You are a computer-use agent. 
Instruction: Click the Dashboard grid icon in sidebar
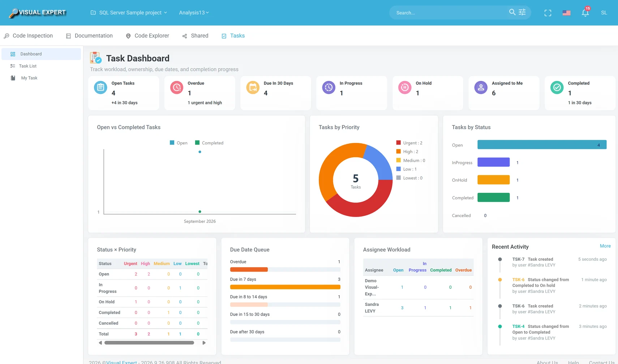(13, 54)
